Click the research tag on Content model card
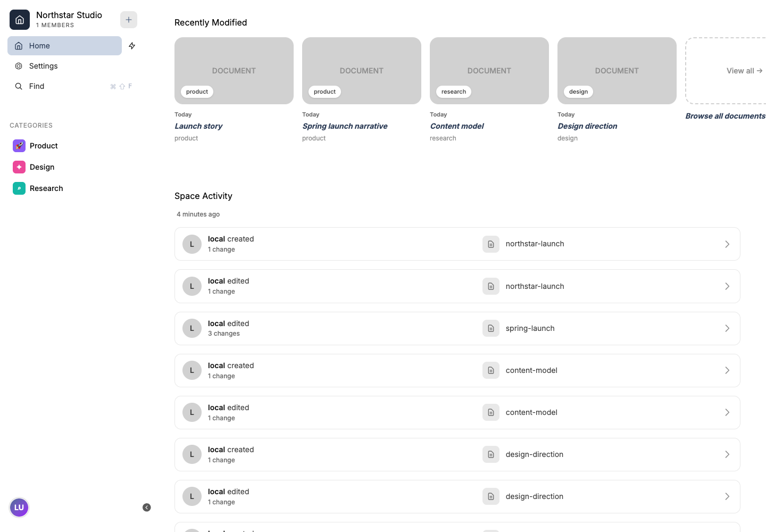Image resolution: width=766 pixels, height=532 pixels. [x=454, y=92]
